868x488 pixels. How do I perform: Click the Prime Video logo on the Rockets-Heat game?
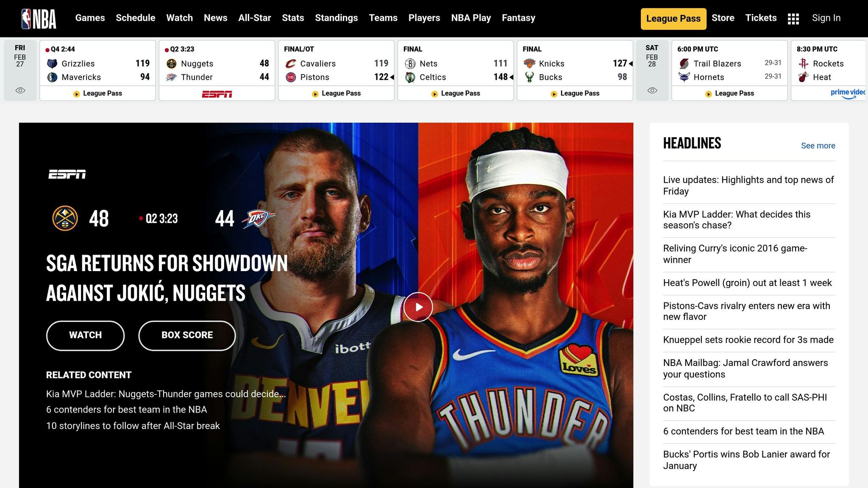coord(846,94)
